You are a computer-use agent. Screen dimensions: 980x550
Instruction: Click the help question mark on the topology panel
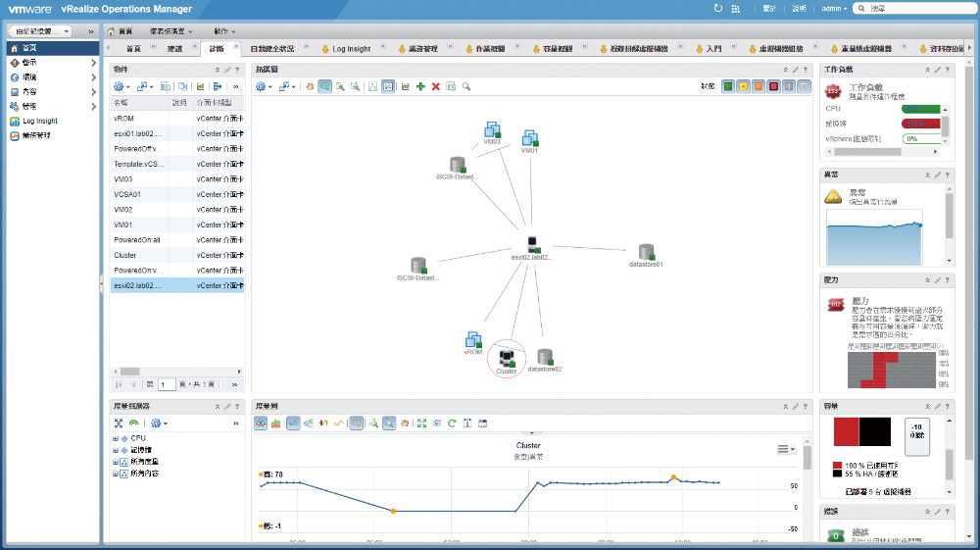pos(805,70)
